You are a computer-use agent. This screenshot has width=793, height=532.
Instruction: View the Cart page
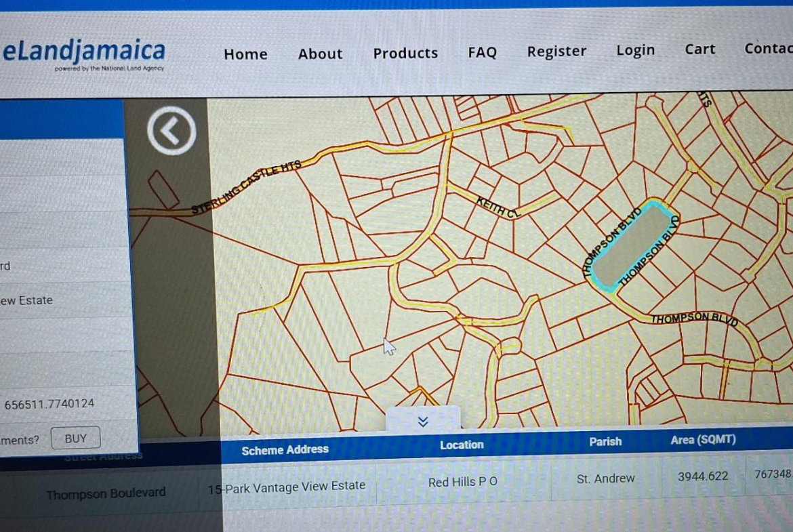coord(699,49)
